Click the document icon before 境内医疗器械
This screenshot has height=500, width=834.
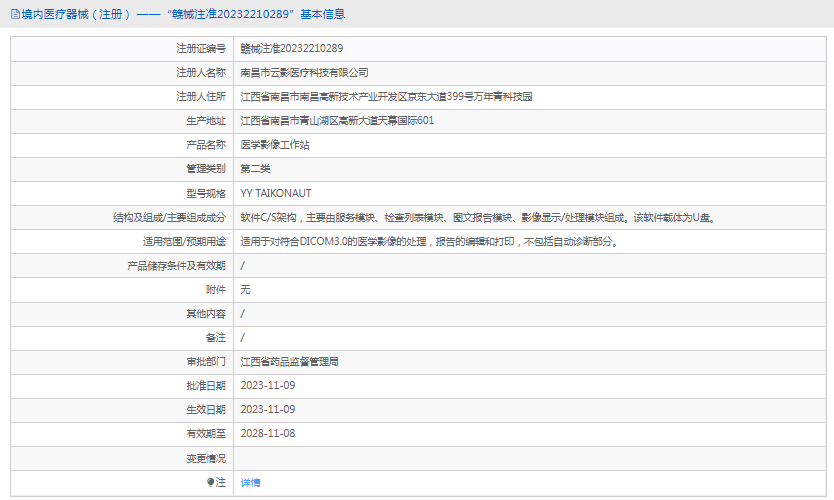click(15, 14)
